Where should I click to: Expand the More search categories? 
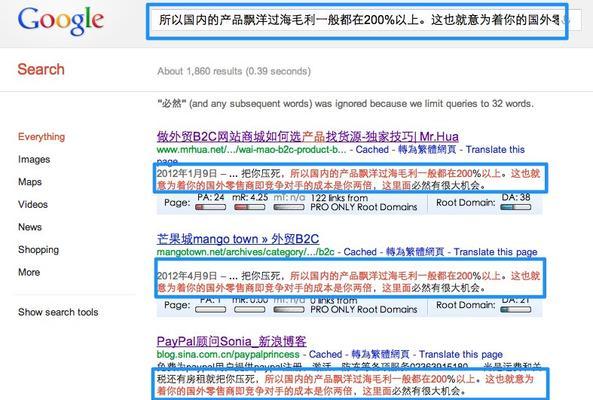tap(29, 272)
